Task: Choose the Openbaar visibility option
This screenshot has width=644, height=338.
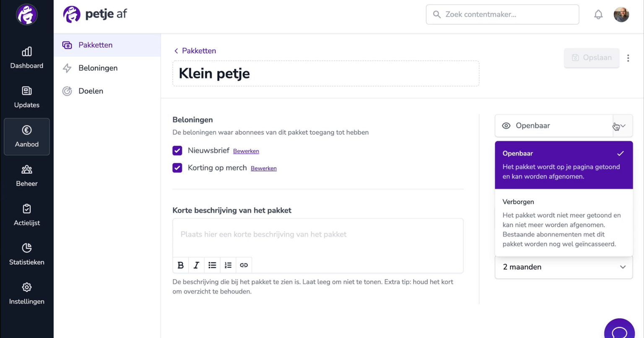Action: (563, 165)
